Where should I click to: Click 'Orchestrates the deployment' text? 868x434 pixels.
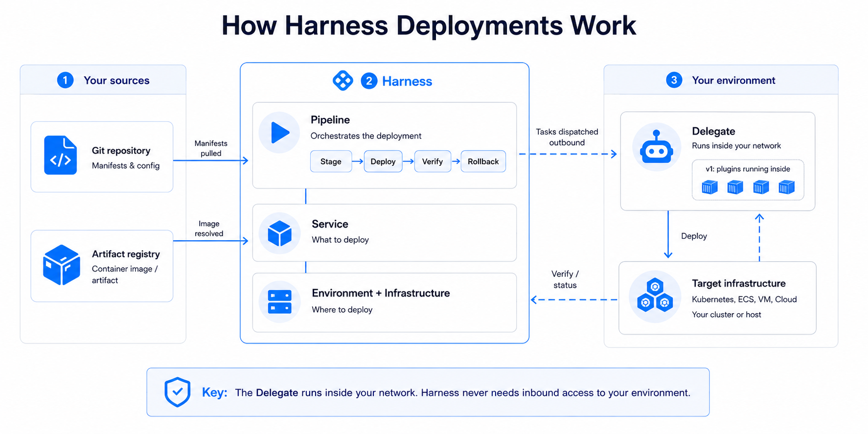(x=366, y=136)
